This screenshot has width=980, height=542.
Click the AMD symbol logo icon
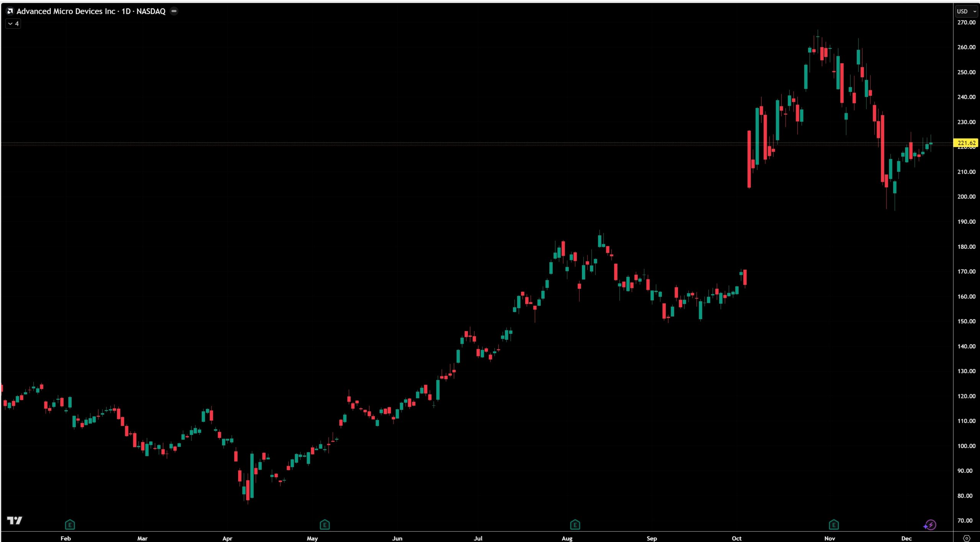[10, 11]
